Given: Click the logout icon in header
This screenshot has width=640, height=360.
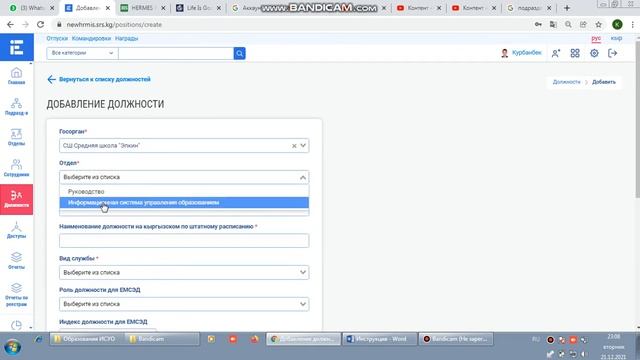Looking at the screenshot, I should pos(613,53).
